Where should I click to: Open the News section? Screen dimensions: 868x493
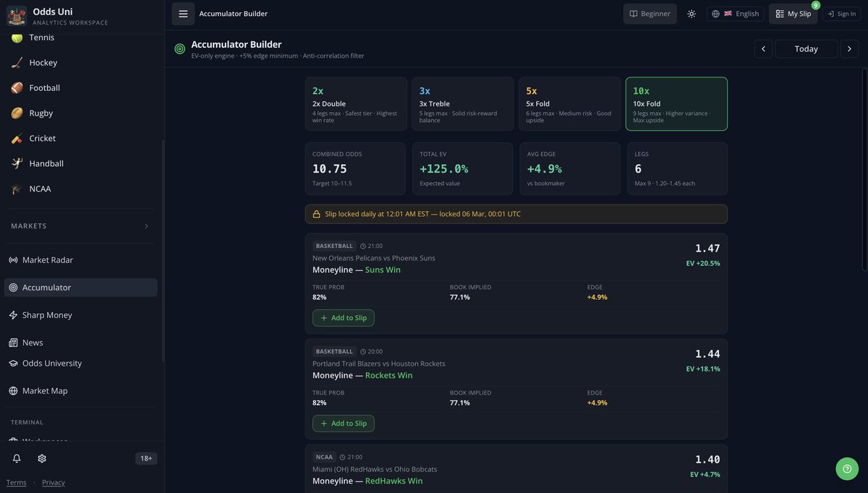click(x=82, y=343)
